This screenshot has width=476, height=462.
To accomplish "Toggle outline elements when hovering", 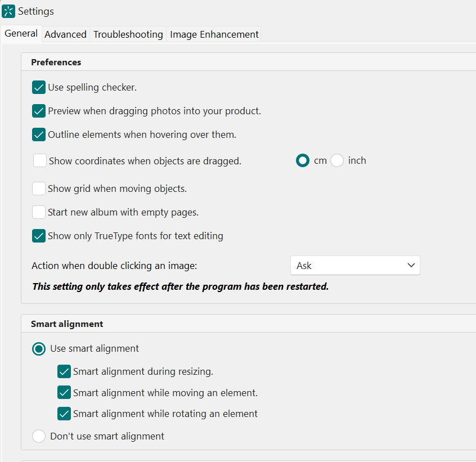I will [x=38, y=134].
